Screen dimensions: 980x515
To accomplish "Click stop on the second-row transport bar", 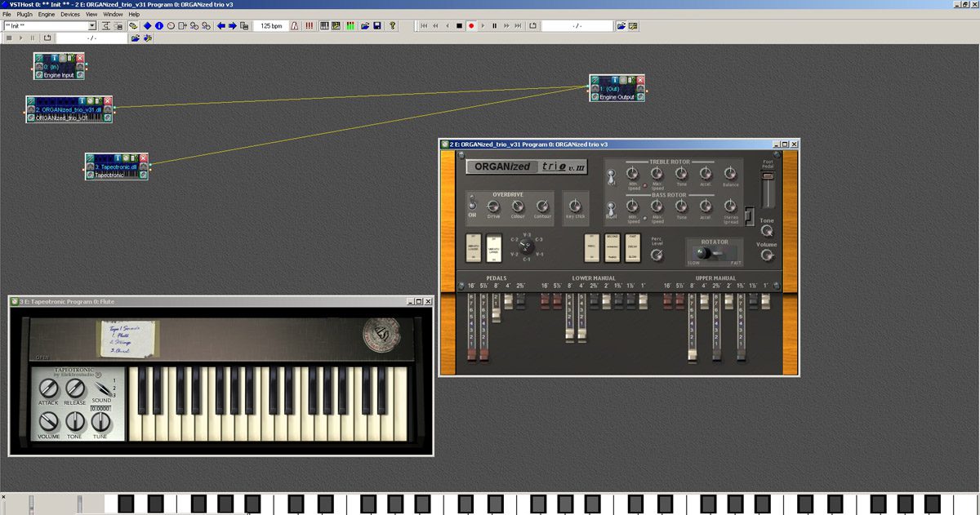I will [x=9, y=38].
